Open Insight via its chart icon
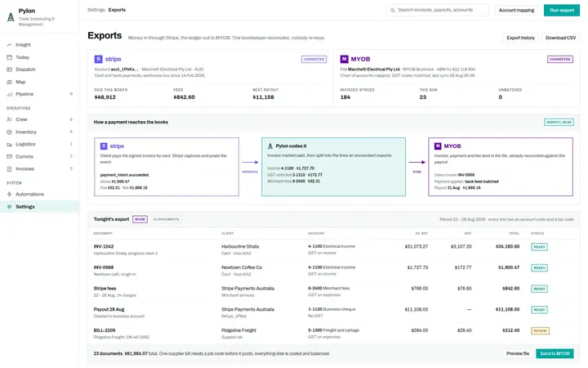Image resolution: width=588 pixels, height=368 pixels. coord(9,45)
